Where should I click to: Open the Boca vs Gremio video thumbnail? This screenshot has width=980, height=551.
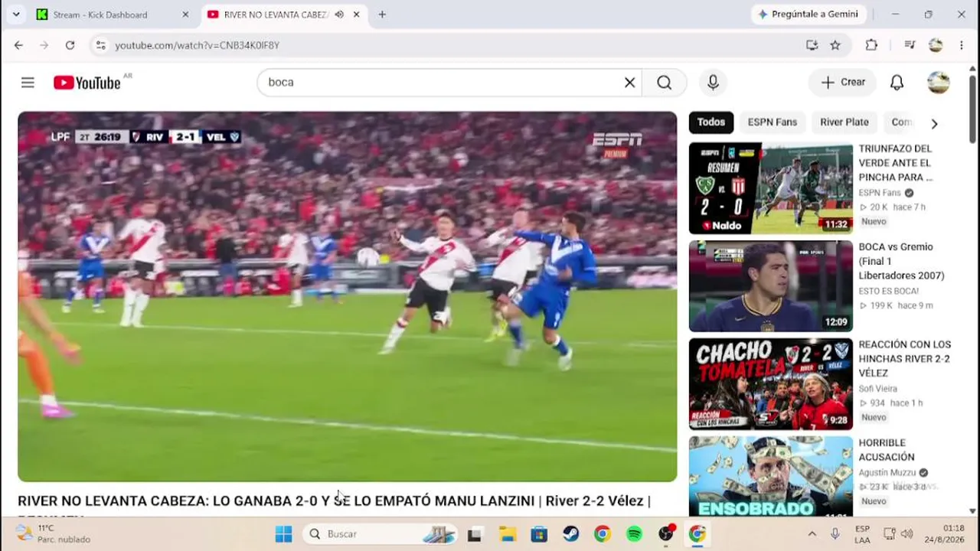point(770,286)
